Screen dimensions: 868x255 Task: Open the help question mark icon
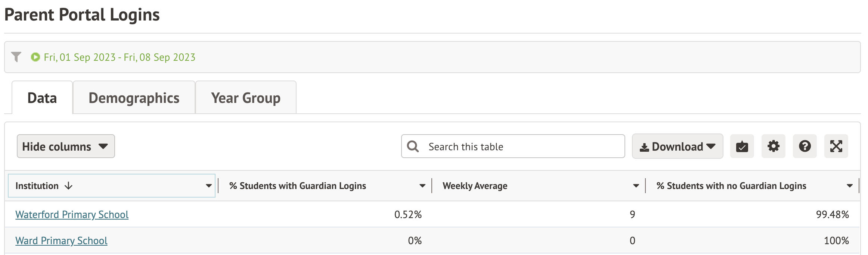click(805, 147)
